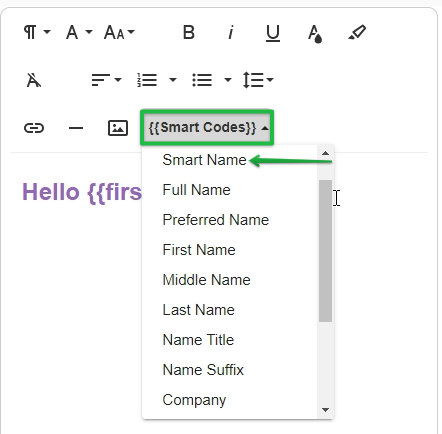Screen dimensions: 442x434
Task: Toggle italic formatting
Action: 230,32
